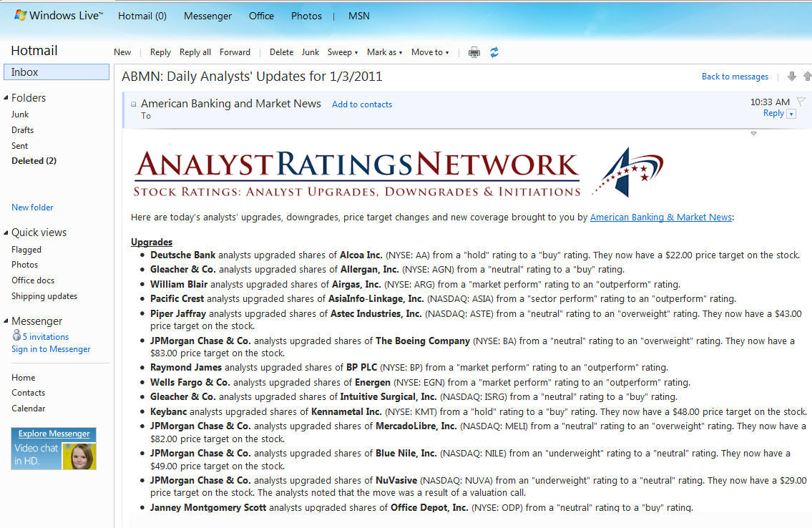Open Photos in the top navigation bar
This screenshot has width=812, height=528.
[307, 16]
